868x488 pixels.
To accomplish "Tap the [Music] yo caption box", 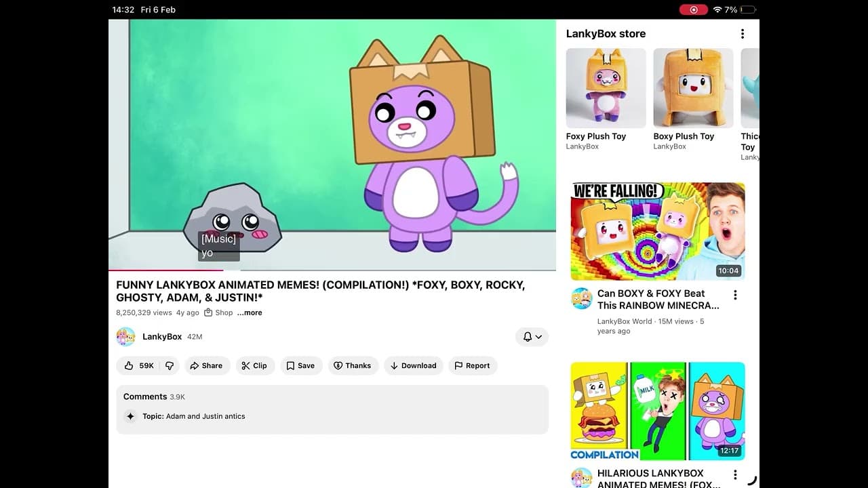I will (x=219, y=246).
